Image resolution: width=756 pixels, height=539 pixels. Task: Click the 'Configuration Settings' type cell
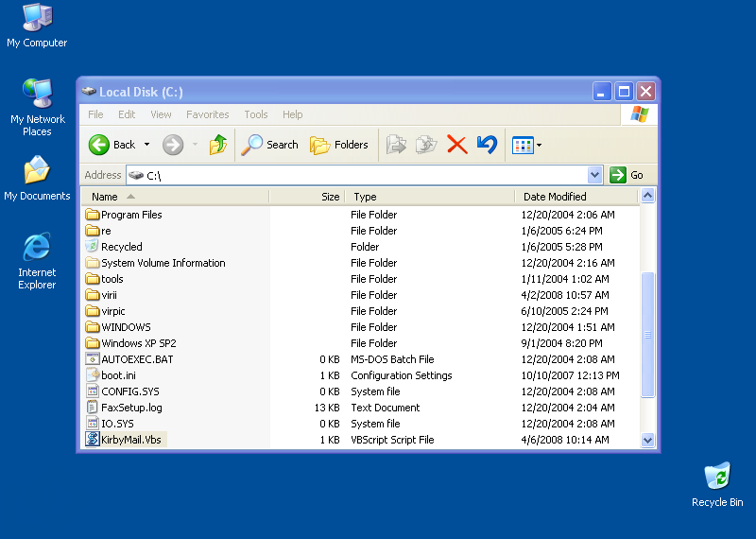click(402, 375)
